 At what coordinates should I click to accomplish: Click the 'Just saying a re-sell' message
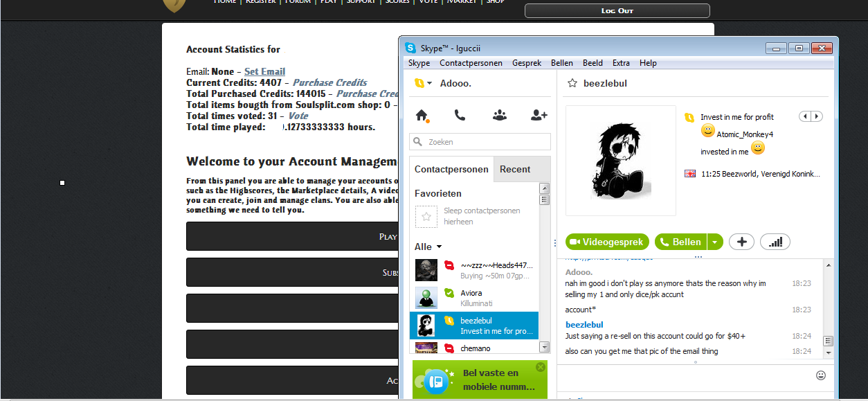[x=655, y=336]
